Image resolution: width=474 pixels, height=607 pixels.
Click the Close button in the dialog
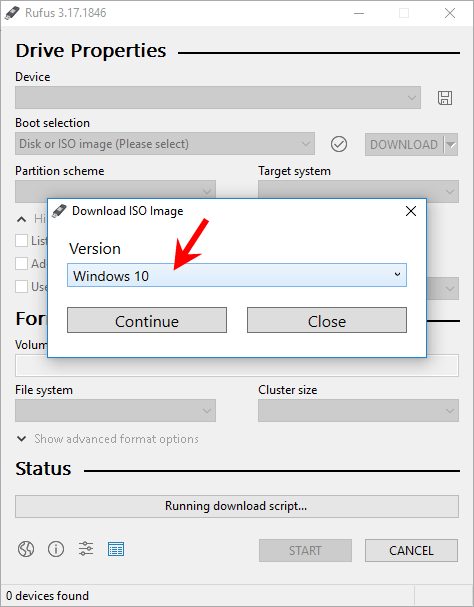click(327, 320)
